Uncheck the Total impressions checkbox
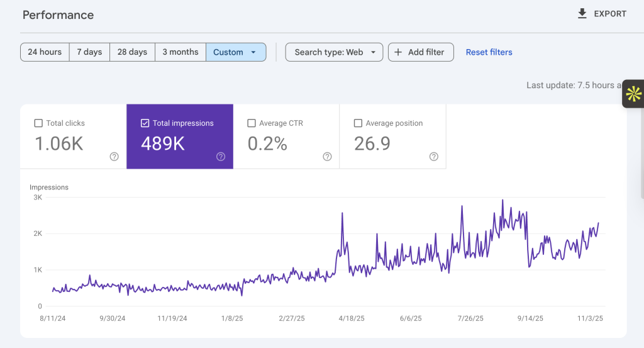Viewport: 644px width, 348px height. (x=145, y=123)
